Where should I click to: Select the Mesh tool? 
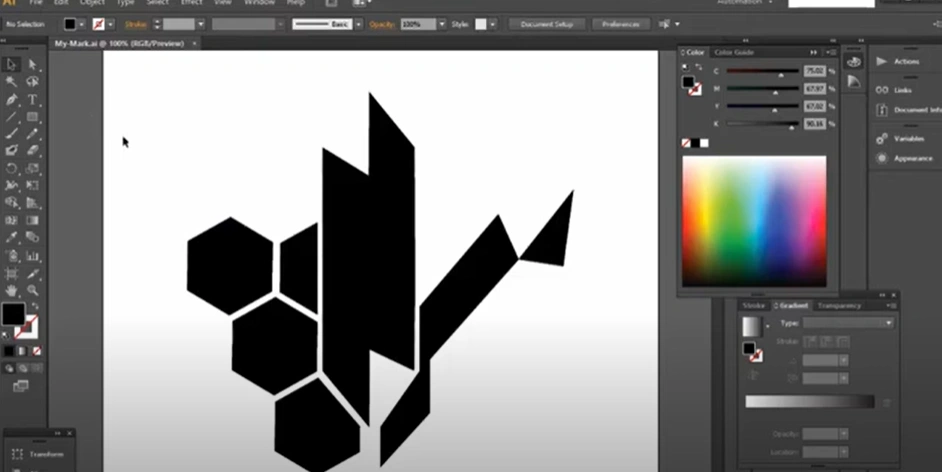pyautogui.click(x=11, y=220)
